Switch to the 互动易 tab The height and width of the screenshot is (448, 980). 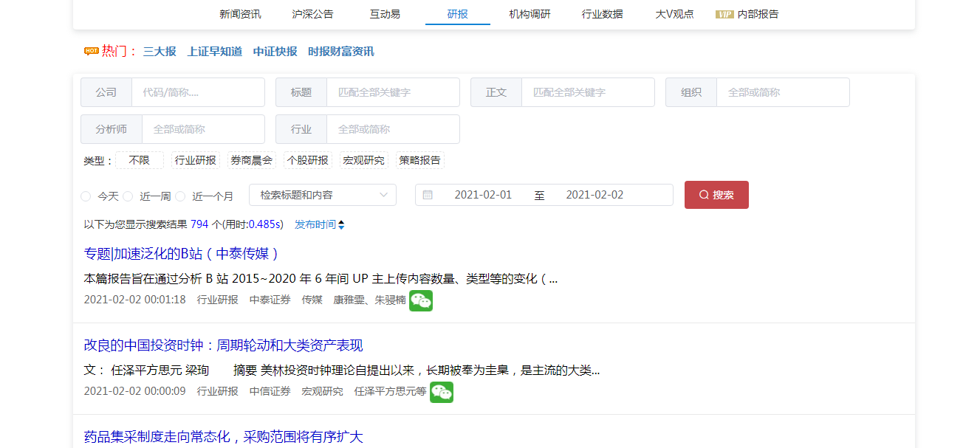(x=385, y=14)
